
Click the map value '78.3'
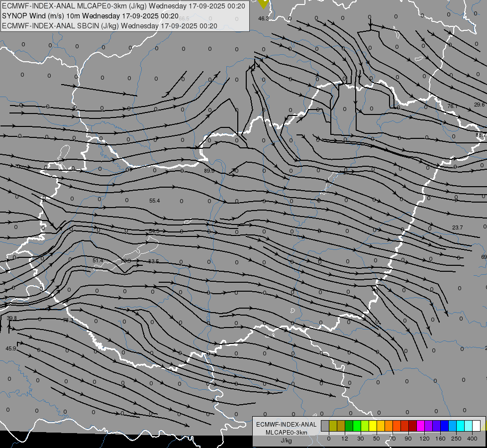(68, 320)
